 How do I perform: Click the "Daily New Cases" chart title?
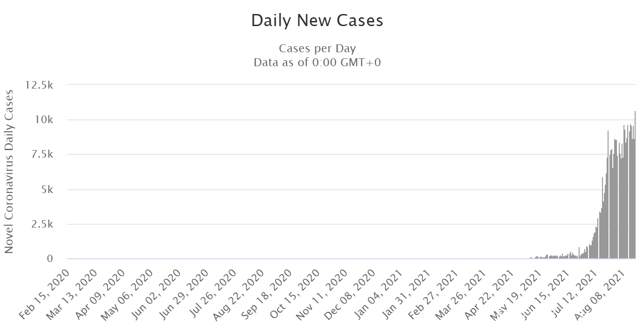(317, 21)
